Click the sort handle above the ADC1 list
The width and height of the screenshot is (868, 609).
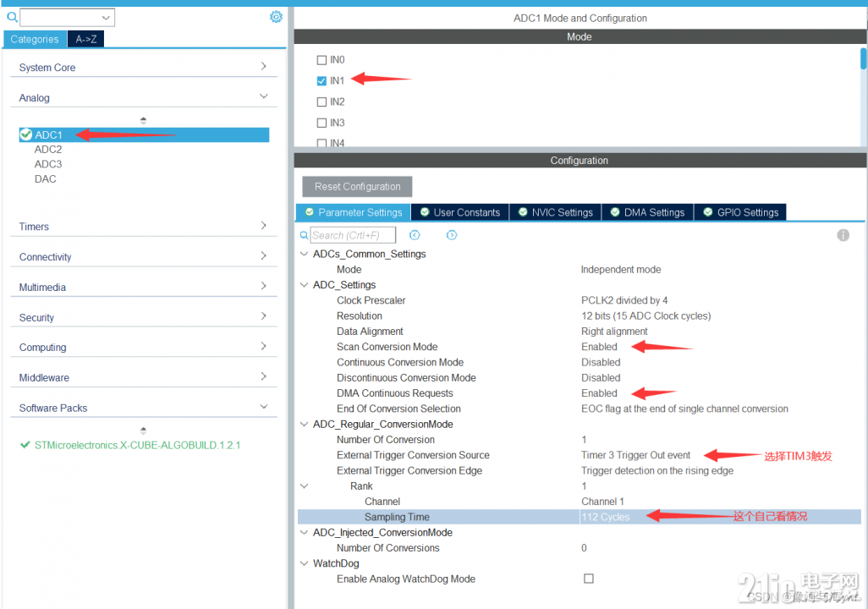coord(143,120)
